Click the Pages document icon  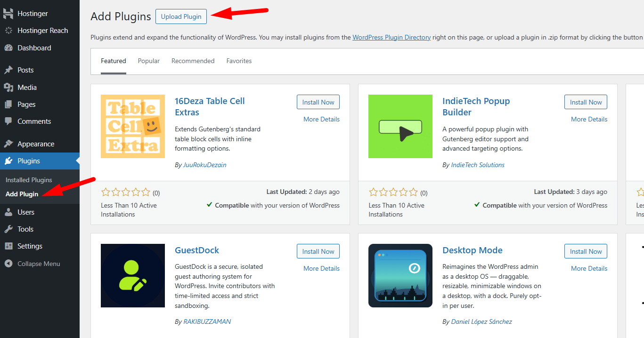(8, 105)
